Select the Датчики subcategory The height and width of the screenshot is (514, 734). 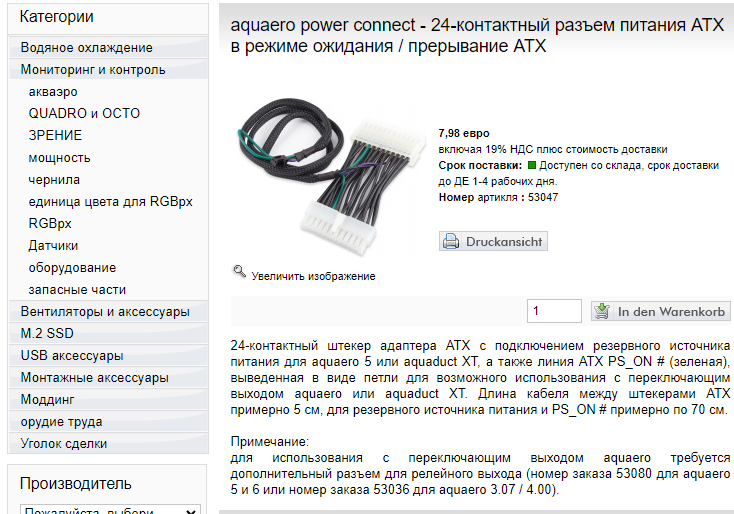point(53,246)
